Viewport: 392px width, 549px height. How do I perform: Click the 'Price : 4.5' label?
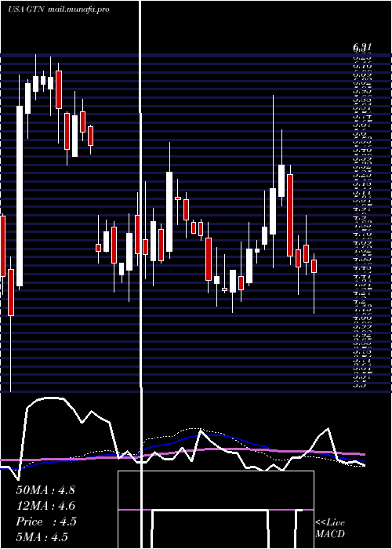coord(45,522)
